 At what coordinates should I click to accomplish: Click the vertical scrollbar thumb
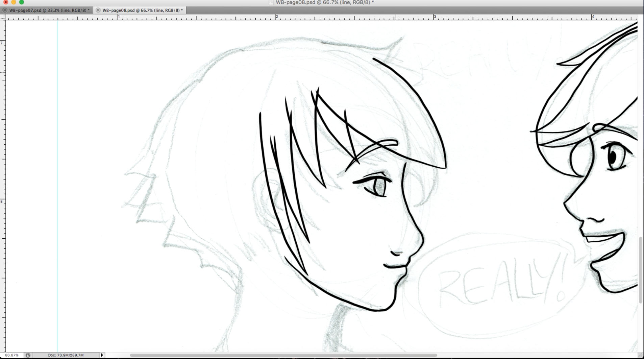tap(640, 270)
